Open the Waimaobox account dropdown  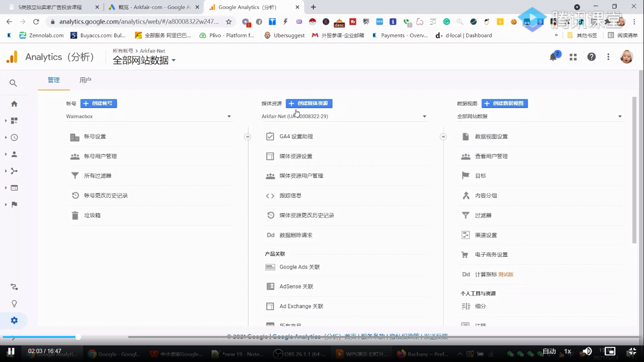pos(149,116)
